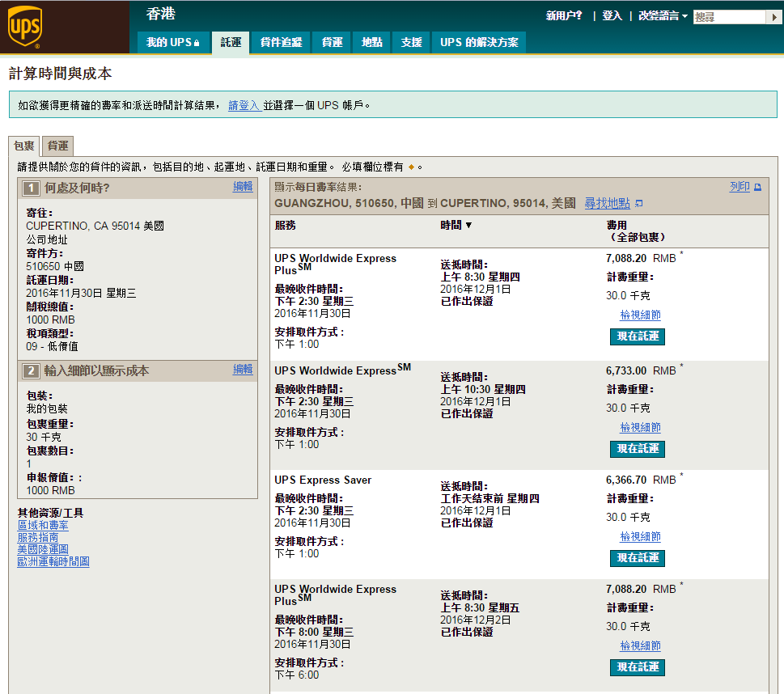Click CUPERTINO, CA 95014 美國 address text
784x694 pixels.
pyautogui.click(x=95, y=226)
